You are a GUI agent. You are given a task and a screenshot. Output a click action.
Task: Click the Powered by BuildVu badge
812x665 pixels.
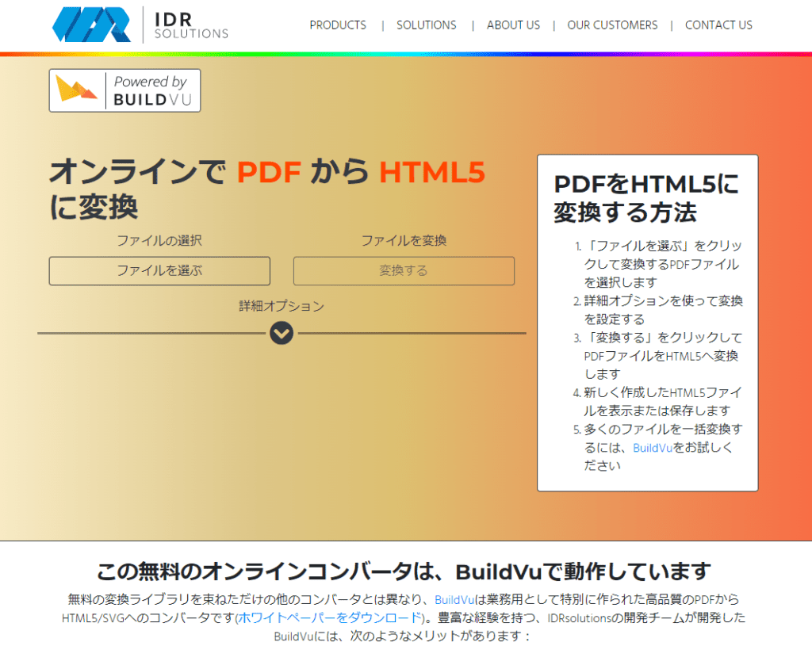124,90
